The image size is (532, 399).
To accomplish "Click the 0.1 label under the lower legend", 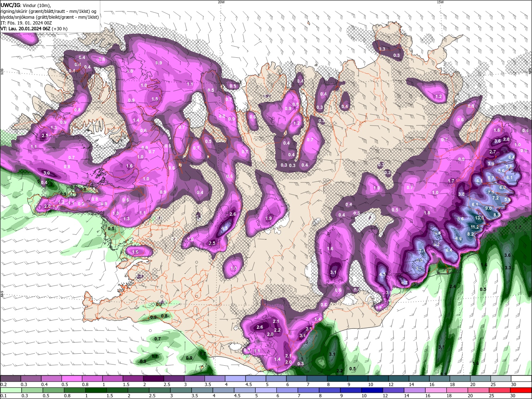I will [2, 396].
